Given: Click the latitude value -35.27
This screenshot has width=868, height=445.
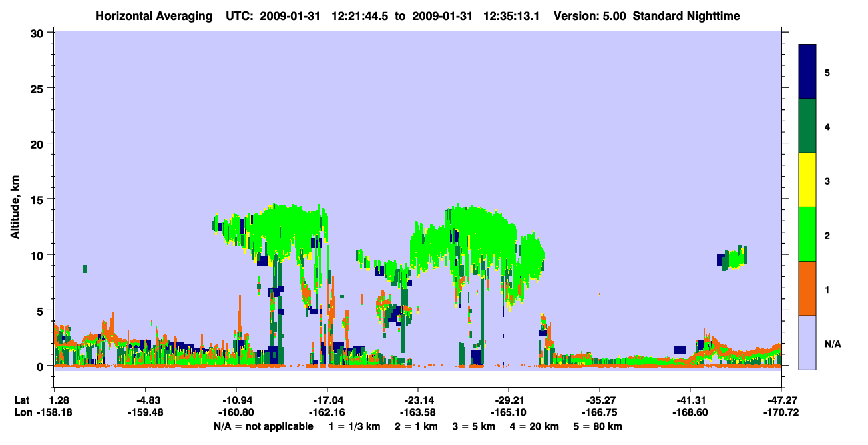Looking at the screenshot, I should [599, 400].
